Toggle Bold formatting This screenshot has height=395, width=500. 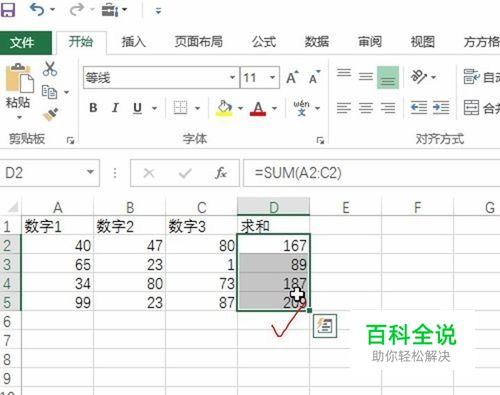tap(93, 108)
